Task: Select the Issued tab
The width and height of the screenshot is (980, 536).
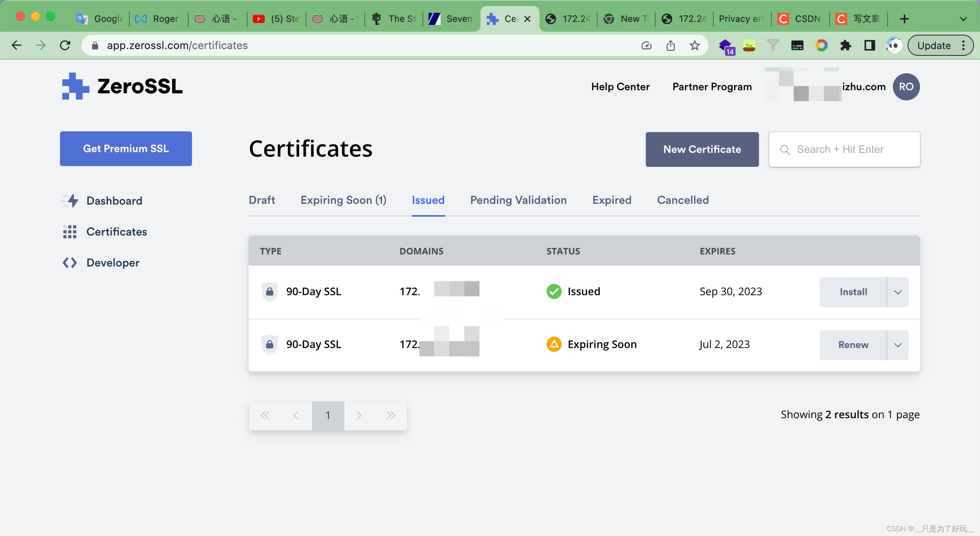Action: tap(428, 200)
